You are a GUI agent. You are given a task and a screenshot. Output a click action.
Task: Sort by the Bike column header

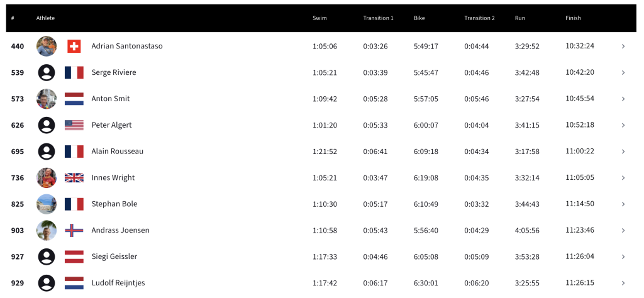tap(419, 18)
